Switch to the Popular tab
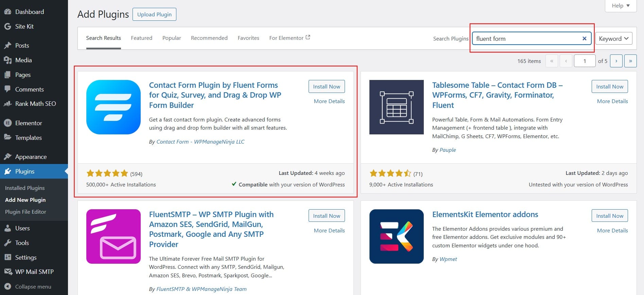The image size is (644, 295). [x=172, y=38]
